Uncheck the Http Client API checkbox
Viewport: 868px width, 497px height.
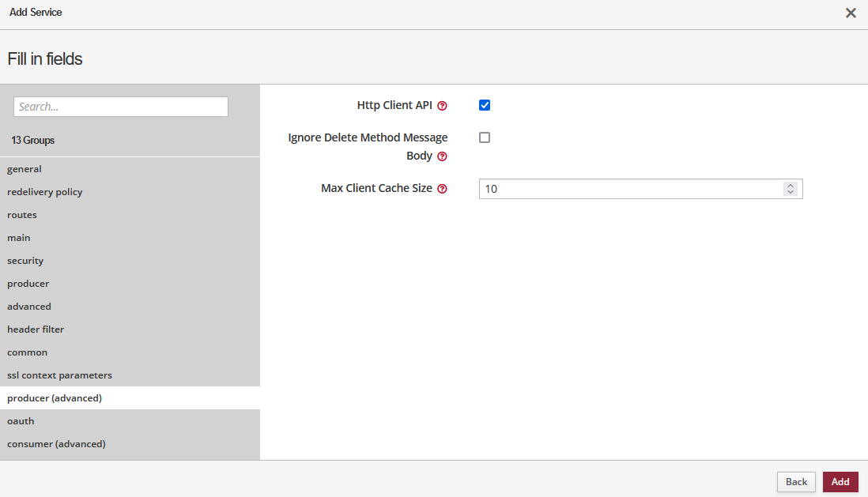[485, 105]
